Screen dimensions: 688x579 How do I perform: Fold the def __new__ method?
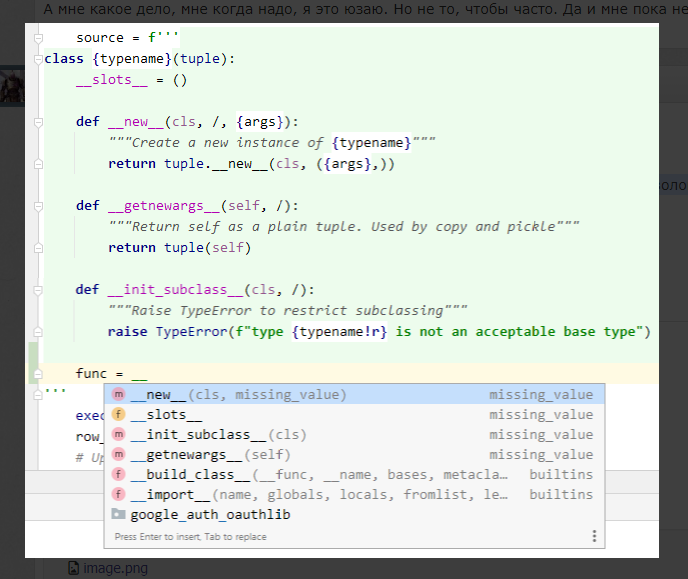39,122
